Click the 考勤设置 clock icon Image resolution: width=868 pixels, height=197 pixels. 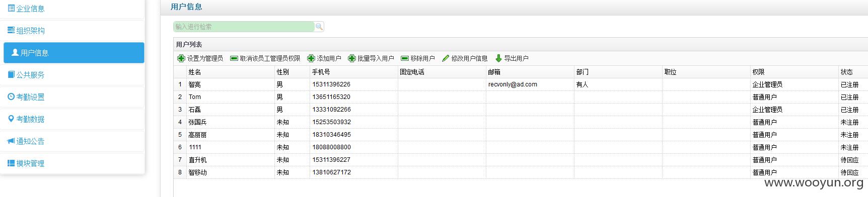coord(11,96)
